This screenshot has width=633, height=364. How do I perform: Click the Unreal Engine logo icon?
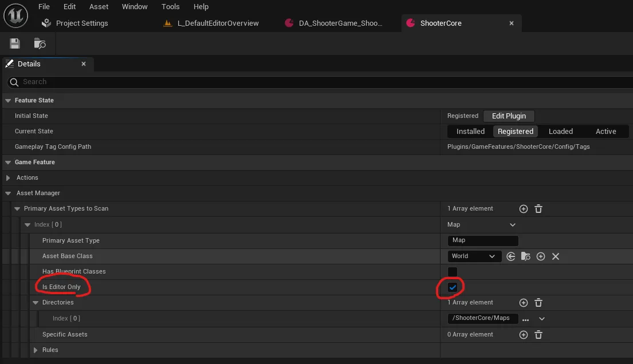(15, 15)
